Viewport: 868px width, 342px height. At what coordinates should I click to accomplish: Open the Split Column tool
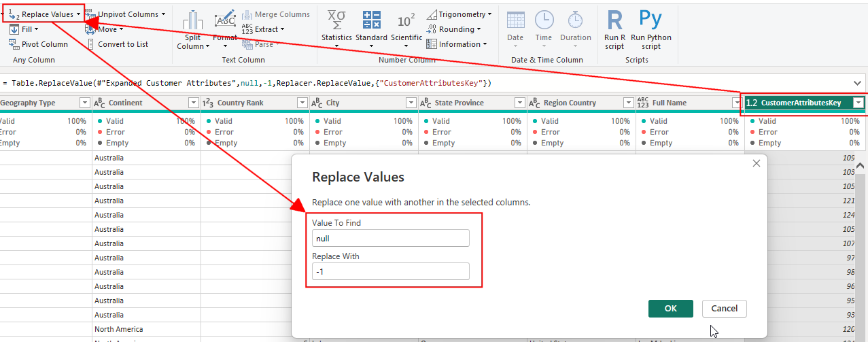[193, 31]
